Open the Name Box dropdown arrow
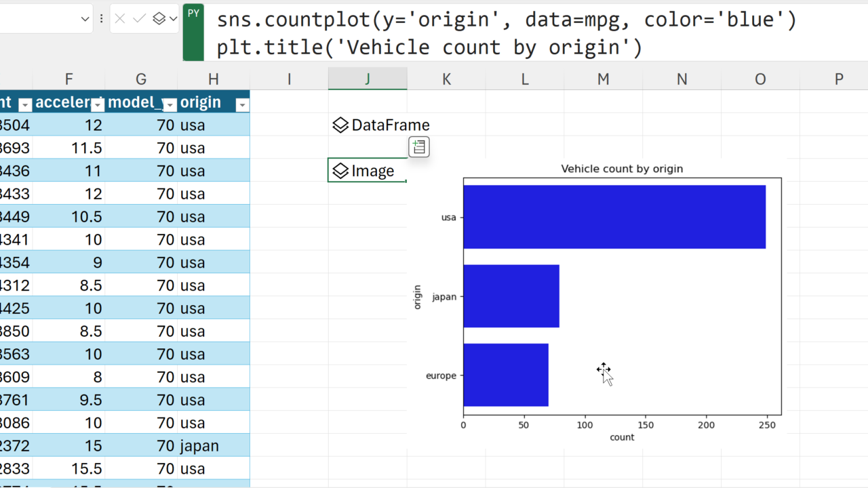Image resolution: width=868 pixels, height=488 pixels. (x=85, y=19)
